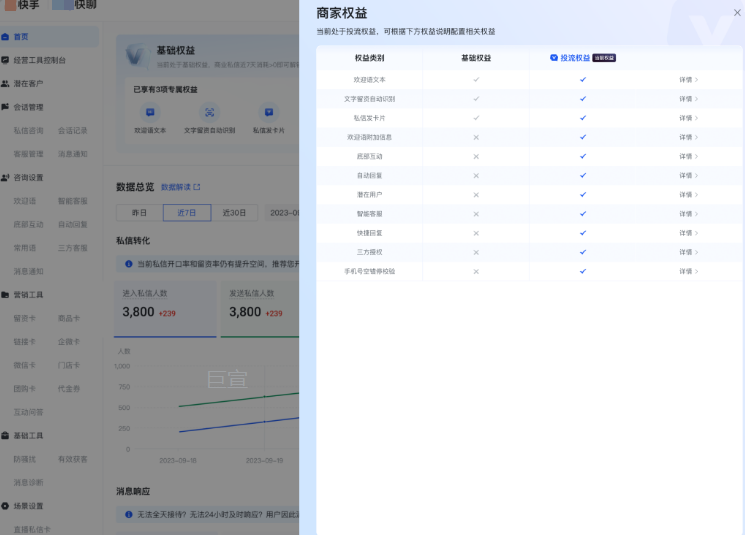Click the grey basic-tier check for 文字留资自动识别
The width and height of the screenshot is (745, 535).
pos(476,99)
